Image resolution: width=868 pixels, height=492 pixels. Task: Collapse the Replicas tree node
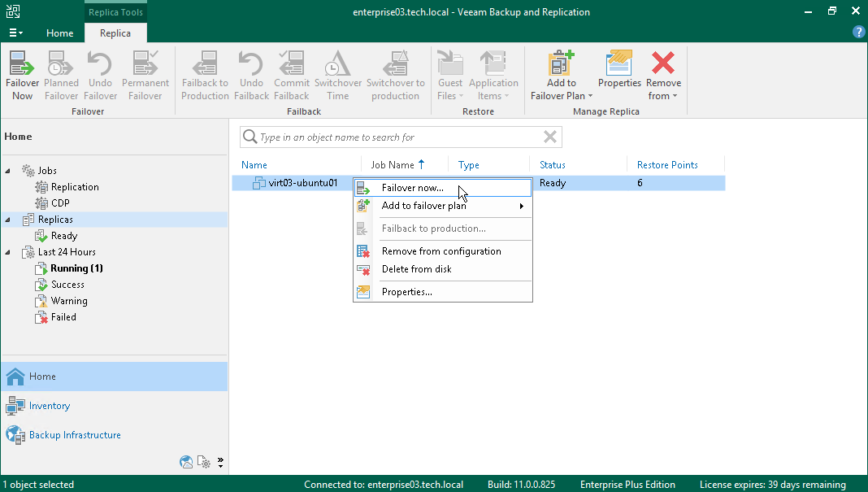click(x=8, y=220)
